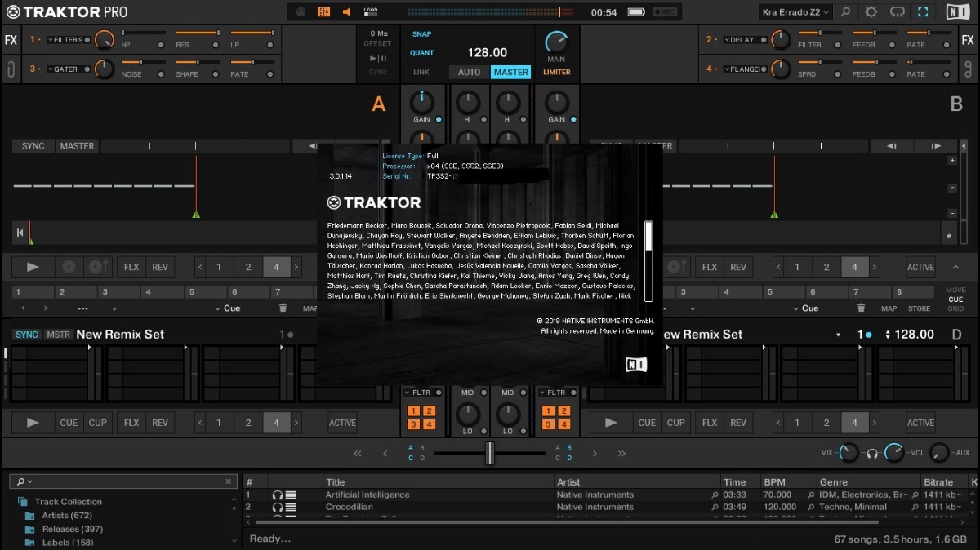Click the battery status indicator
Image resolution: width=980 pixels, height=550 pixels.
click(x=637, y=12)
